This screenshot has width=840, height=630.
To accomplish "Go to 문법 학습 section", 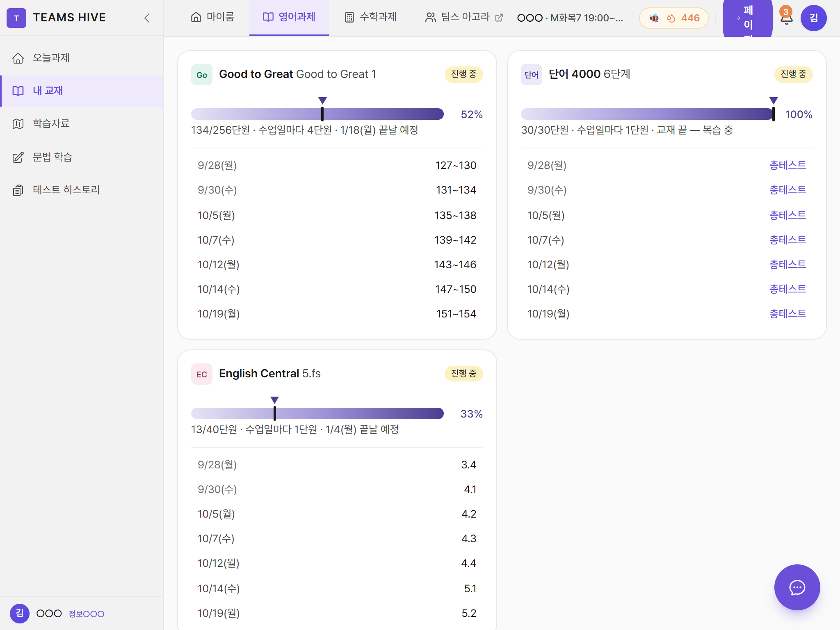I will pos(82,157).
